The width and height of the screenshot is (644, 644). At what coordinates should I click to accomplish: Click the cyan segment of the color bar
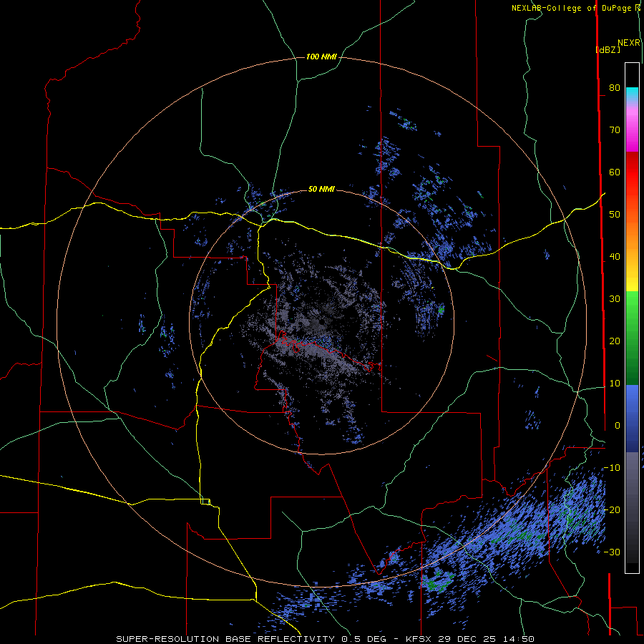632,94
